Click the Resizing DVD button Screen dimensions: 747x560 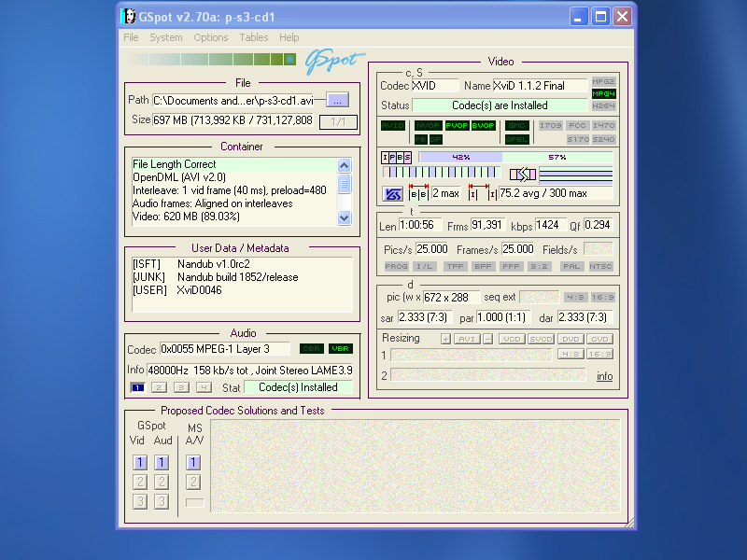pyautogui.click(x=571, y=339)
